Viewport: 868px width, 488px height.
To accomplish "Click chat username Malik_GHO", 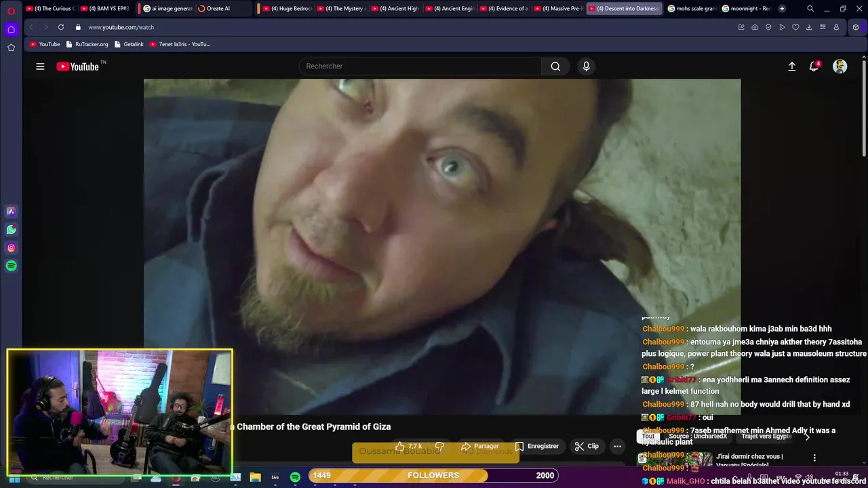I will [x=686, y=481].
